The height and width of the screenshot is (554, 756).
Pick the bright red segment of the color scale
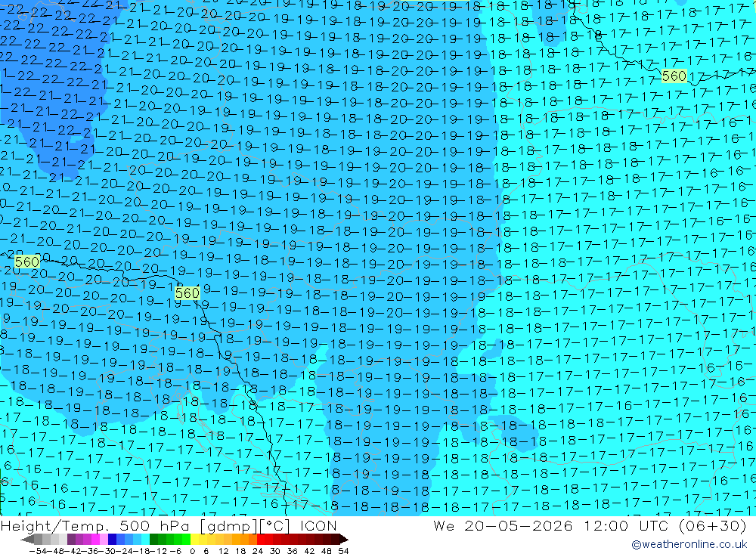pyautogui.click(x=261, y=540)
